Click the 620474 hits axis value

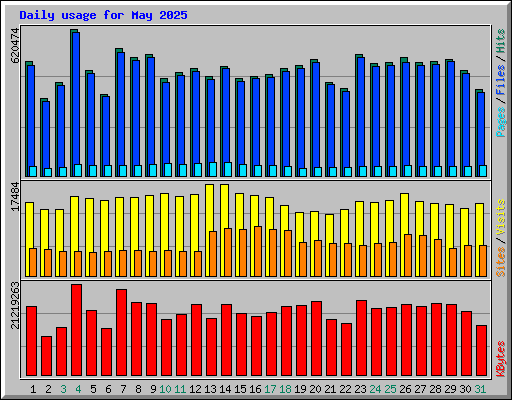(x=15, y=45)
